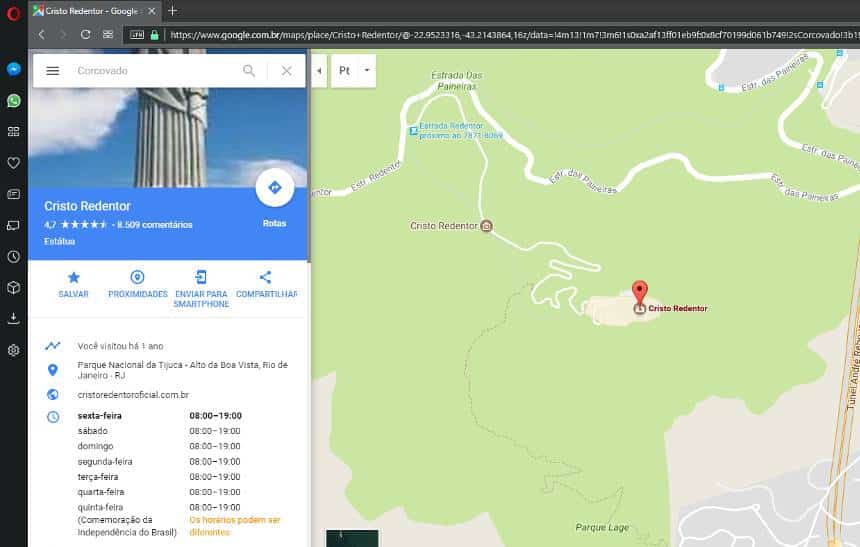Click the terça-feira hours row

pyautogui.click(x=159, y=477)
